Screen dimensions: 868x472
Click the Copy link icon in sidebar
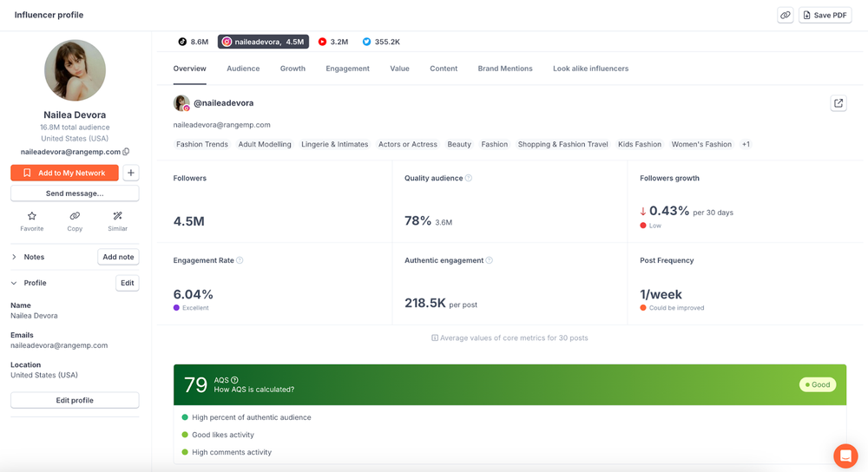75,220
